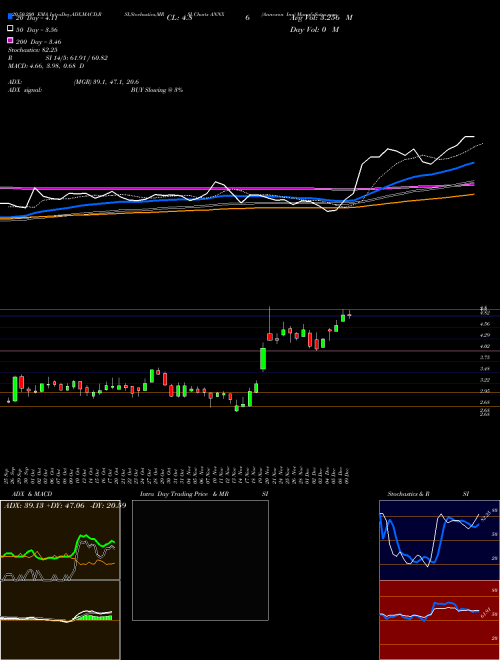
Task: Click the 4.02 price axis label
Action: (484, 346)
